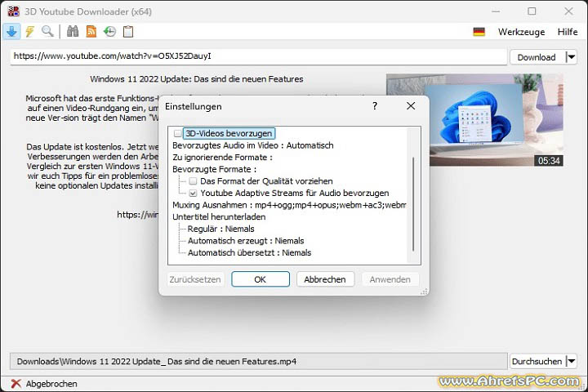The image size is (588, 392).
Task: Click the magnifying glass search icon
Action: pyautogui.click(x=47, y=32)
